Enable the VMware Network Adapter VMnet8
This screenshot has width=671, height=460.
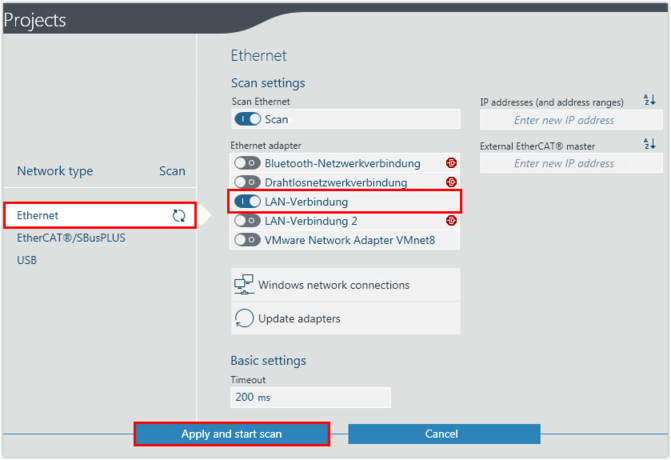(247, 240)
